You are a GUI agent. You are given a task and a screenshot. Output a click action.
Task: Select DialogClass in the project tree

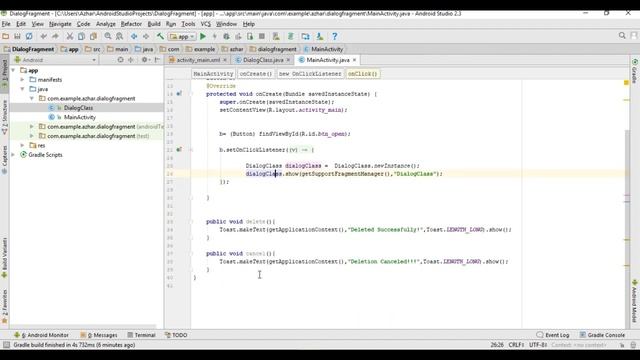pyautogui.click(x=78, y=108)
